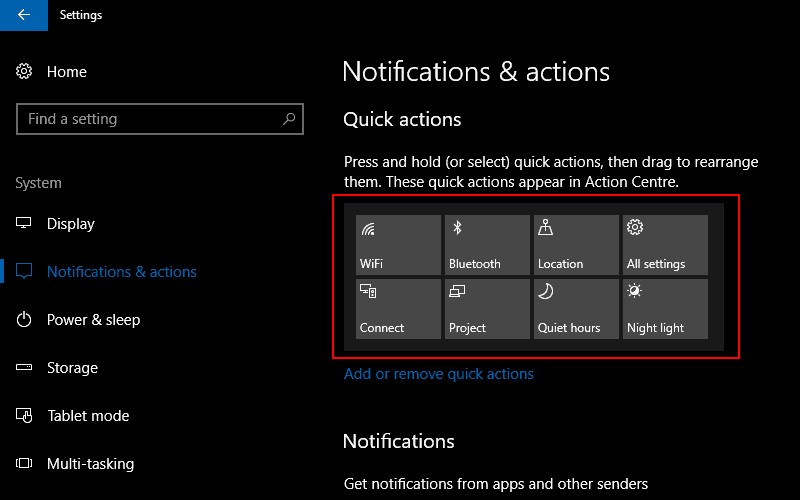
Task: Click the Location map pin icon
Action: (545, 227)
